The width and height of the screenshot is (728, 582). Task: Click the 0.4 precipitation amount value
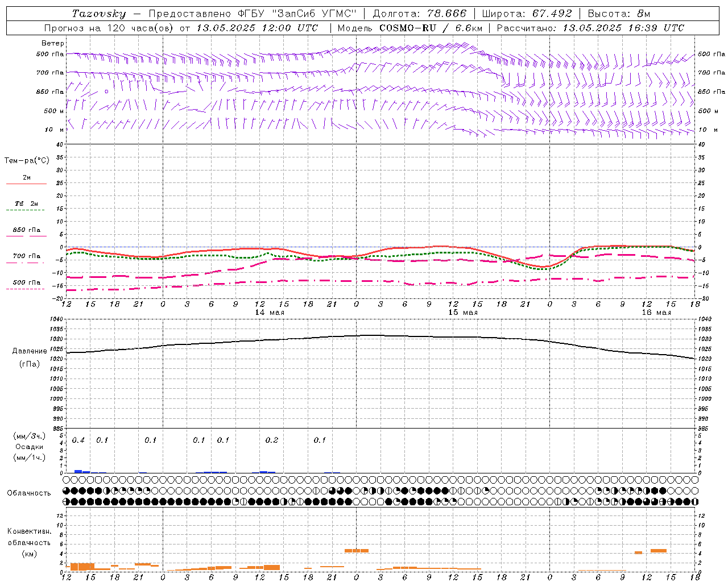coord(78,440)
